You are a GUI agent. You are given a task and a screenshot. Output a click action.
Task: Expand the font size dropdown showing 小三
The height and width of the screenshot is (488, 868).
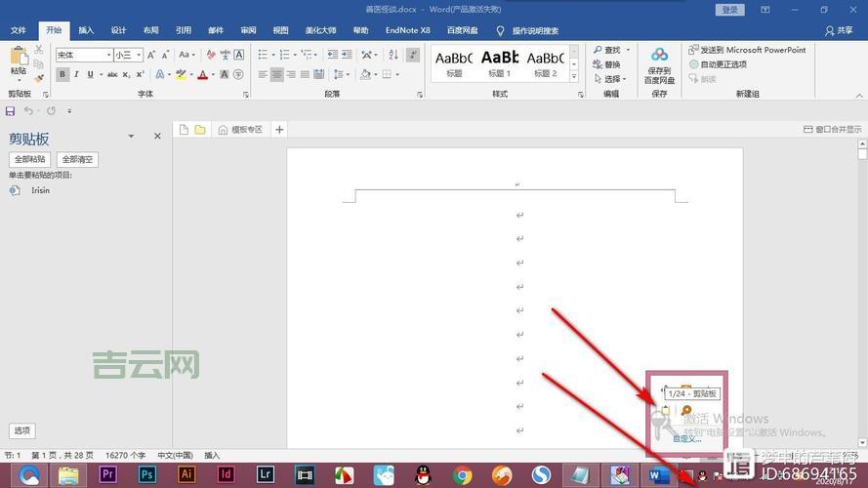tap(139, 56)
